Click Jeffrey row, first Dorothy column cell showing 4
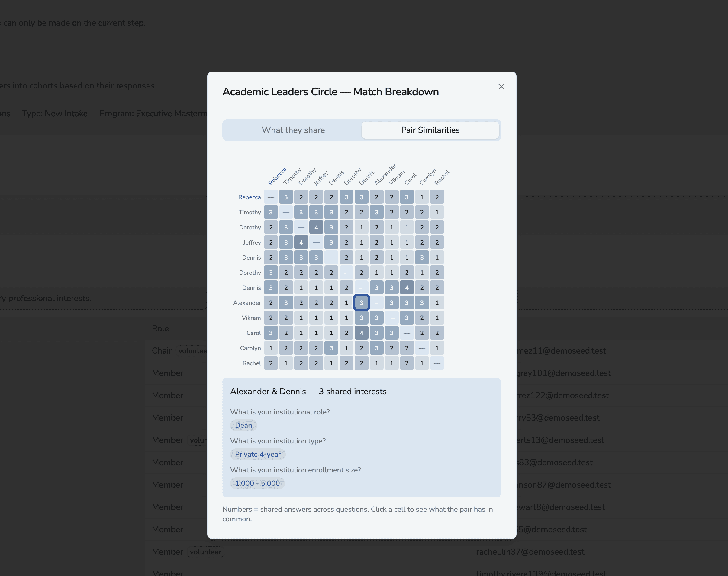Screen dimensions: 728x576 pos(301,242)
